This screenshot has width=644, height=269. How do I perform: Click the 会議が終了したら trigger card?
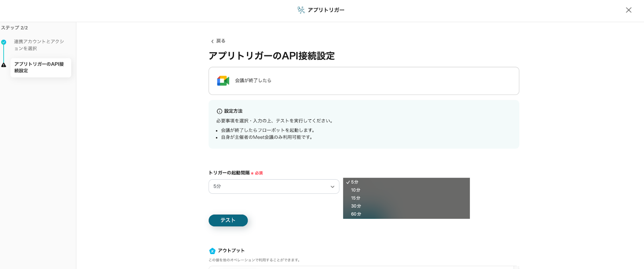pos(363,81)
